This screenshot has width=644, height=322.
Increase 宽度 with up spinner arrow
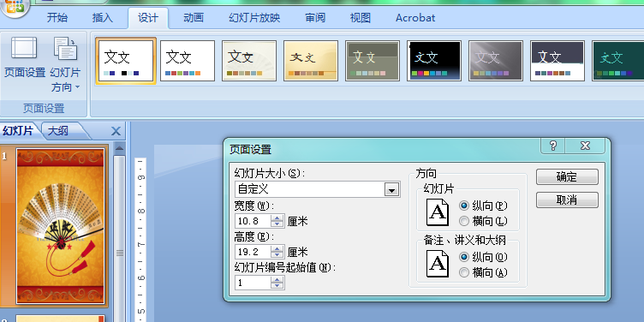click(x=277, y=218)
